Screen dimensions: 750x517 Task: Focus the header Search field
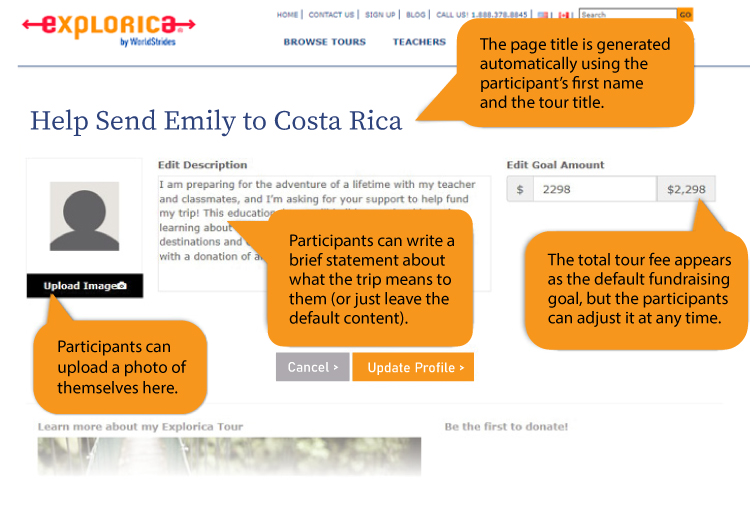click(627, 15)
